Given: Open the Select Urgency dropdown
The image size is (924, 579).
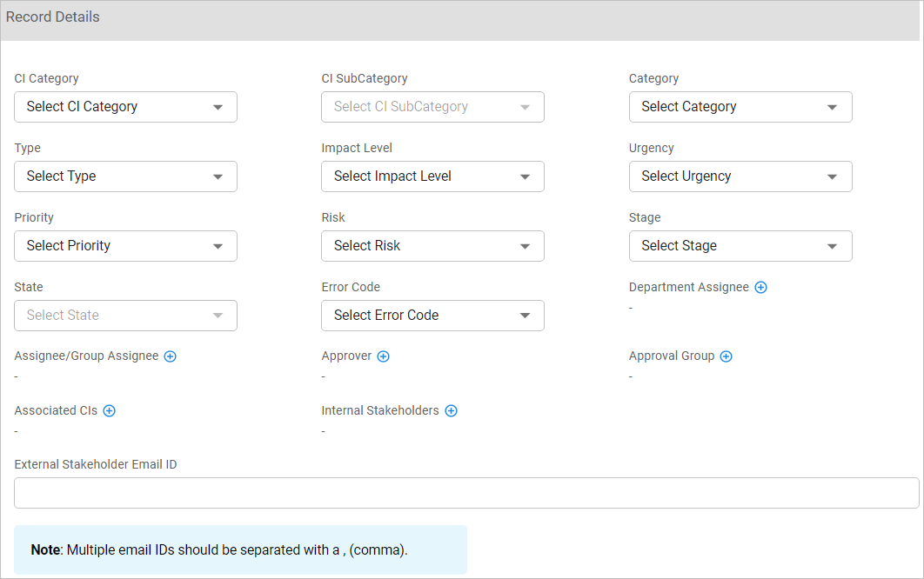Looking at the screenshot, I should point(740,176).
